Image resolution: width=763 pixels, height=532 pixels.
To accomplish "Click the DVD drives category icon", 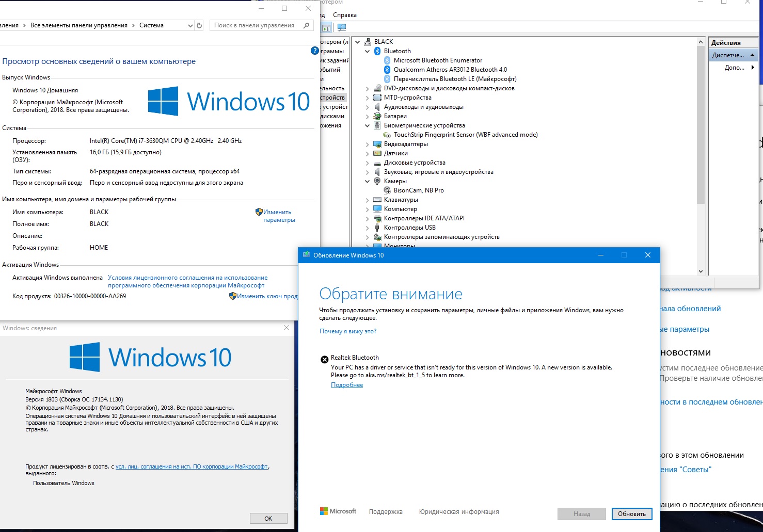I will (x=377, y=88).
